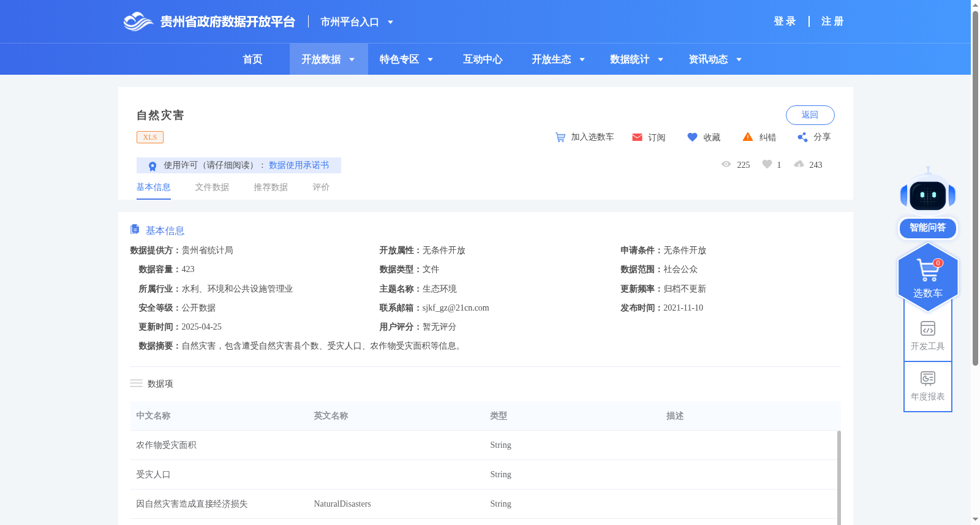Click the share icon for 分享
Viewport: 980px width, 525px height.
pyautogui.click(x=802, y=137)
